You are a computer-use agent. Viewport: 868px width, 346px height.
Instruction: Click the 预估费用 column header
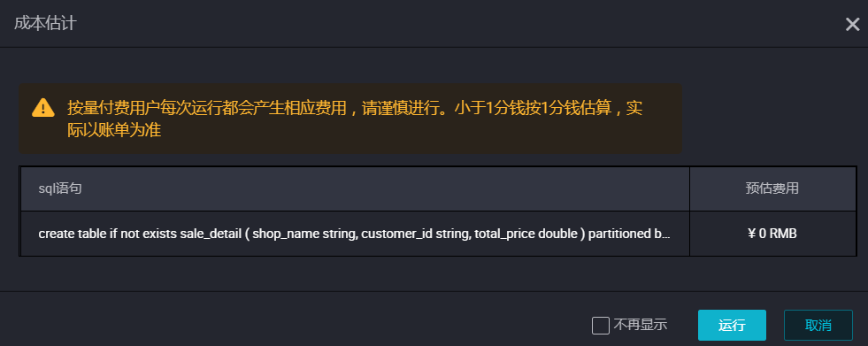click(772, 188)
